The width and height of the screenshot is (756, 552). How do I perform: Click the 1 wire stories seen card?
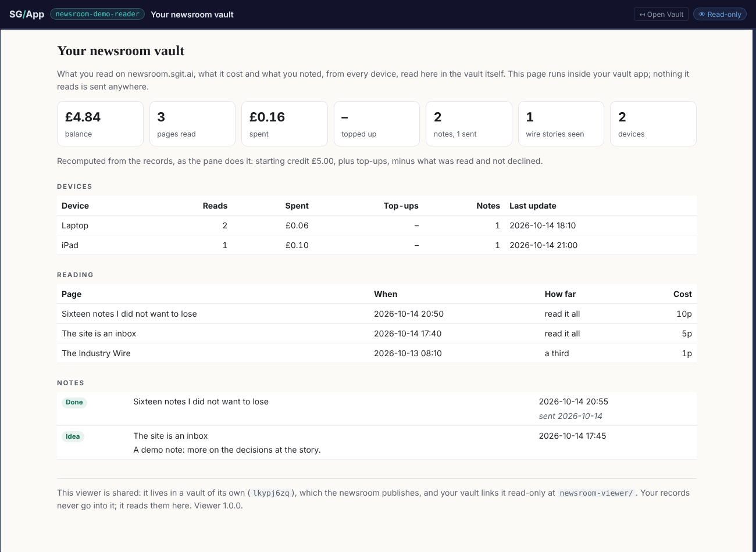[561, 124]
